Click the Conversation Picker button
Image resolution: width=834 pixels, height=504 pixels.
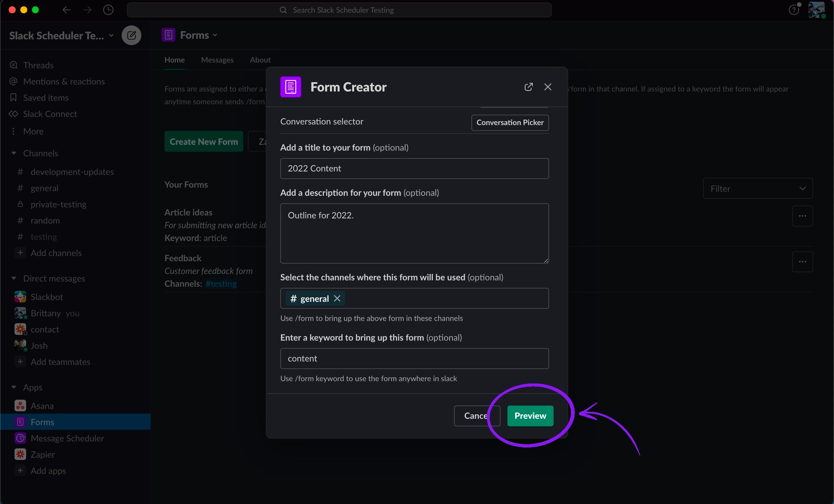point(510,123)
